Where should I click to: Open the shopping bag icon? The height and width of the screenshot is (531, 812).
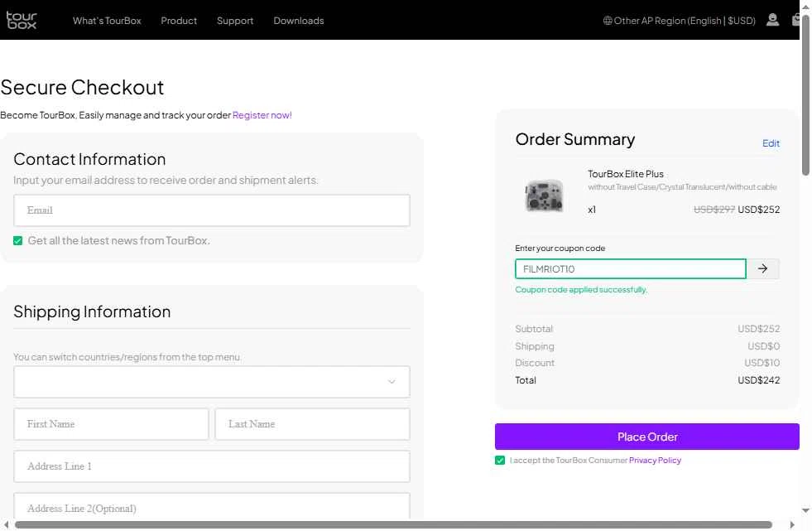(x=796, y=20)
